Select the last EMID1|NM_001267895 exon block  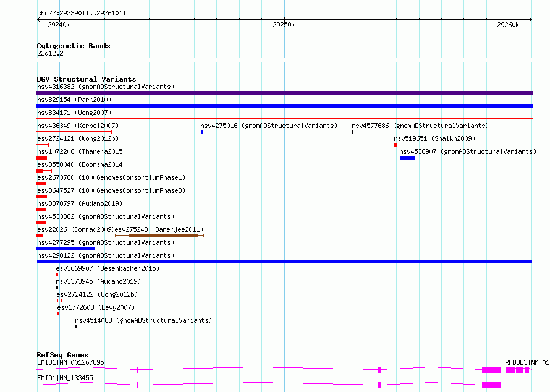coord(491,370)
